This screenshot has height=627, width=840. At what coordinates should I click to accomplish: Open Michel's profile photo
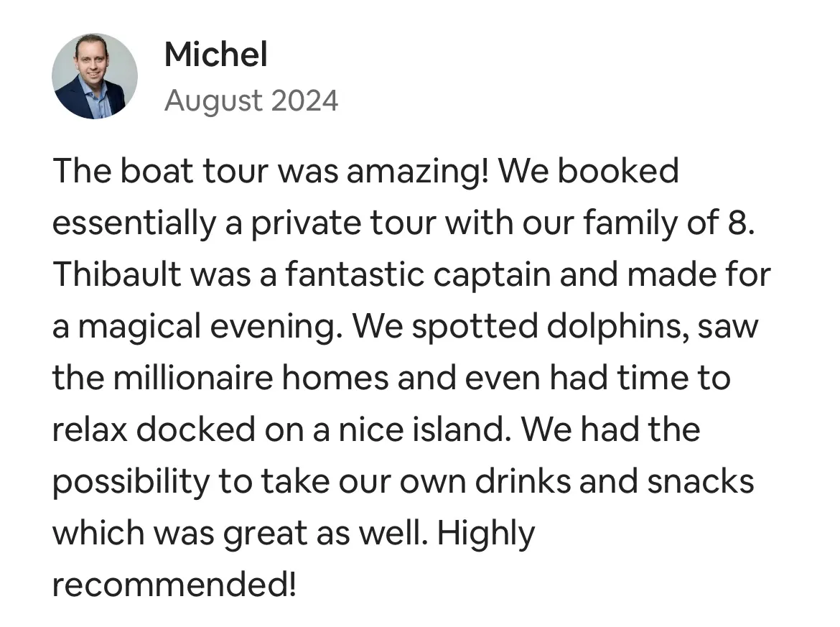click(94, 76)
